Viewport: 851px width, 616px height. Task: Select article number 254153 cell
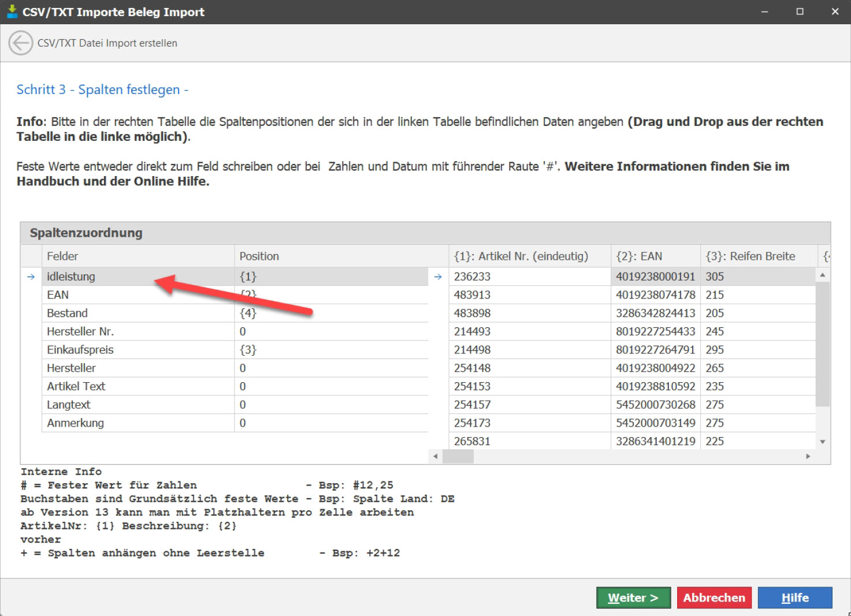click(x=530, y=386)
